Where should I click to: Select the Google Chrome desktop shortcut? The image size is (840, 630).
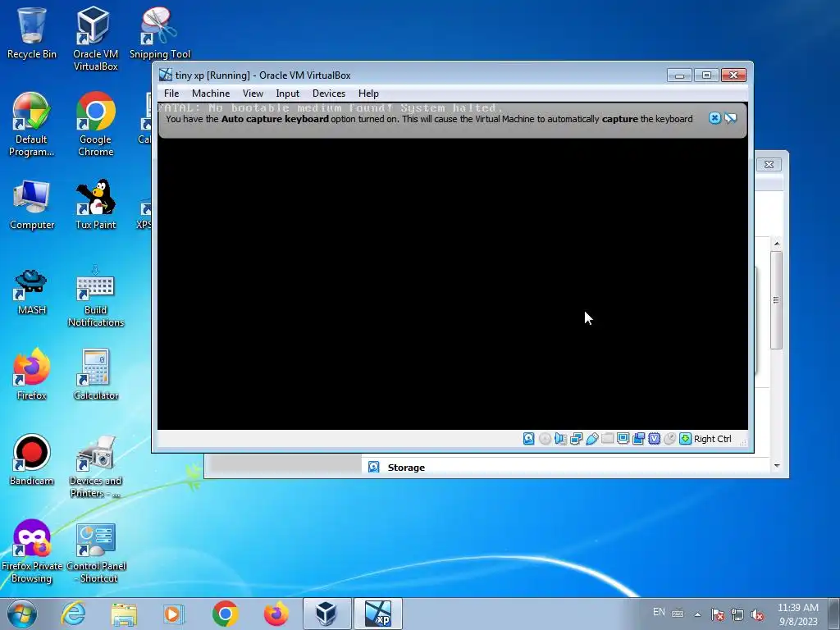pos(95,125)
